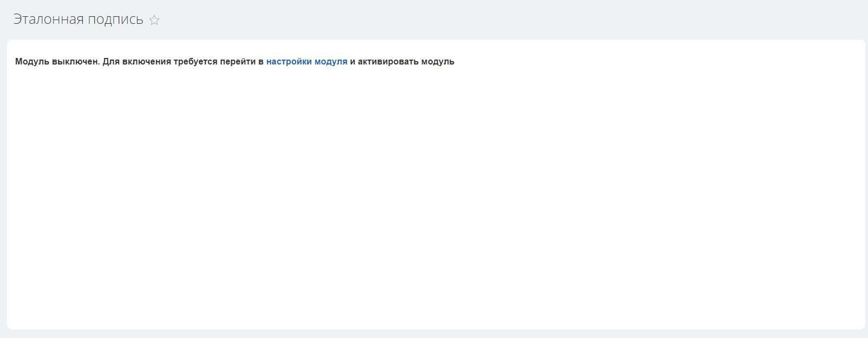Add 'Эталонная подпись' page to favorites
The height and width of the screenshot is (338, 868).
tap(154, 20)
